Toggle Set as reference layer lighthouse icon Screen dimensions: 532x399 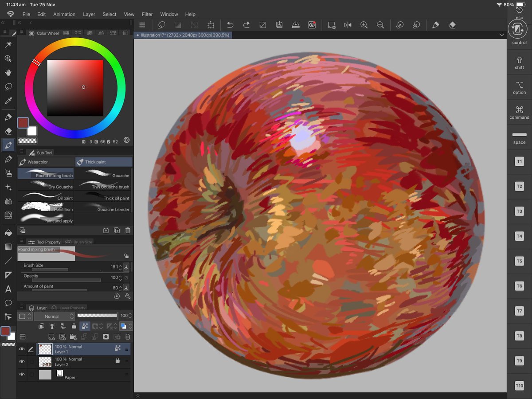pyautogui.click(x=52, y=326)
